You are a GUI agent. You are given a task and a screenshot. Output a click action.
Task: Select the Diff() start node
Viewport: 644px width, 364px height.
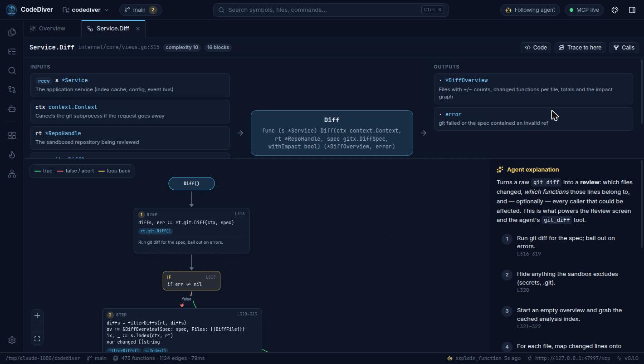(x=191, y=184)
